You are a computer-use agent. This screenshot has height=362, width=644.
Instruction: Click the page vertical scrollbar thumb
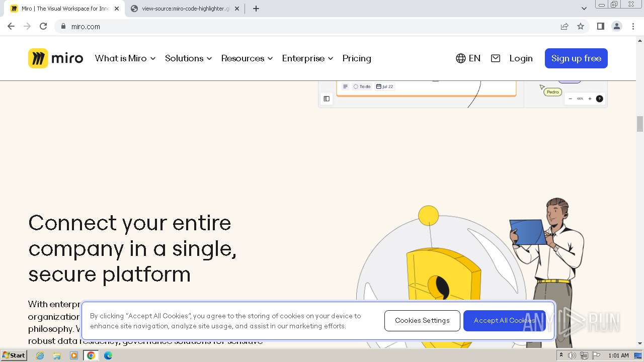pyautogui.click(x=640, y=124)
